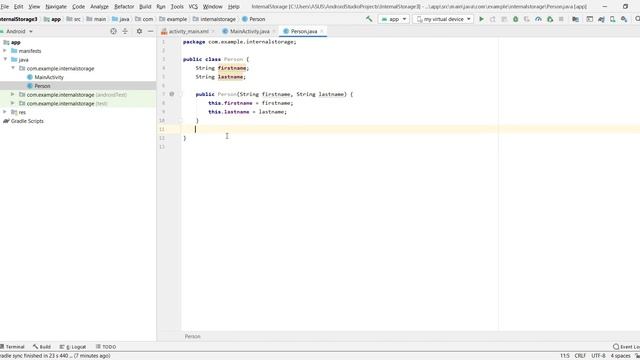Expand the res folder arrow
640x360 pixels.
[x=5, y=112]
